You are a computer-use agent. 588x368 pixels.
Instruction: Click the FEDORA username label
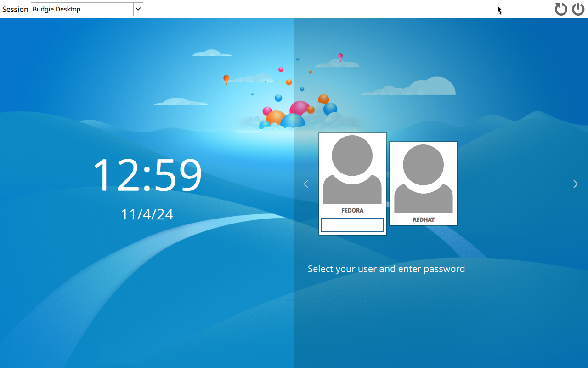click(x=352, y=210)
